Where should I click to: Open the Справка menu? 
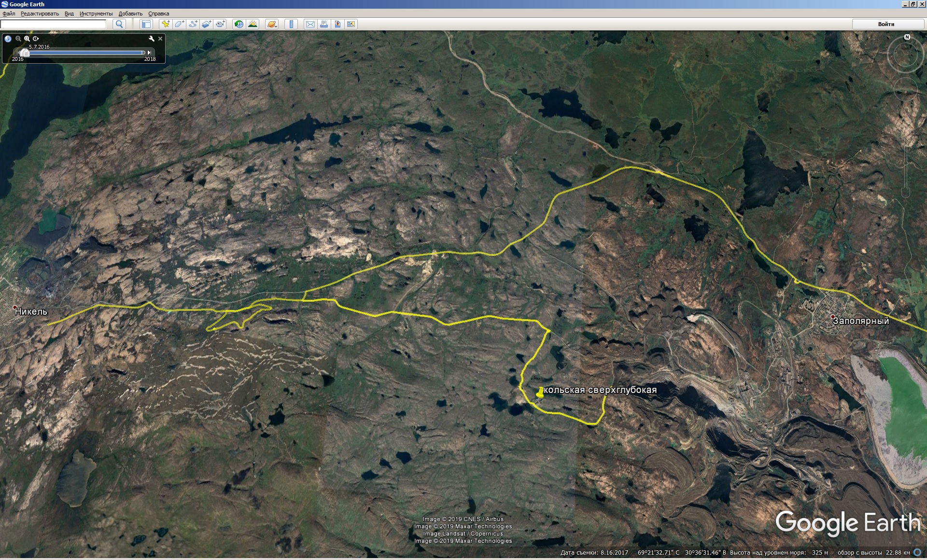(159, 14)
